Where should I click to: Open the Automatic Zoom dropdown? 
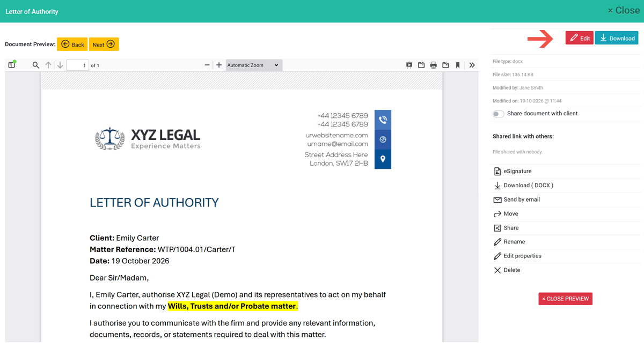coord(253,65)
